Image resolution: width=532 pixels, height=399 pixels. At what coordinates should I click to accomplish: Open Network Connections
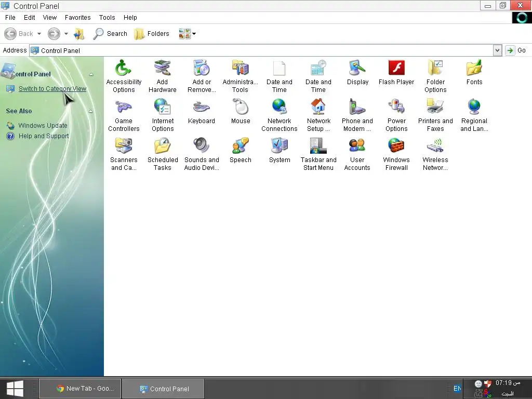point(279,115)
